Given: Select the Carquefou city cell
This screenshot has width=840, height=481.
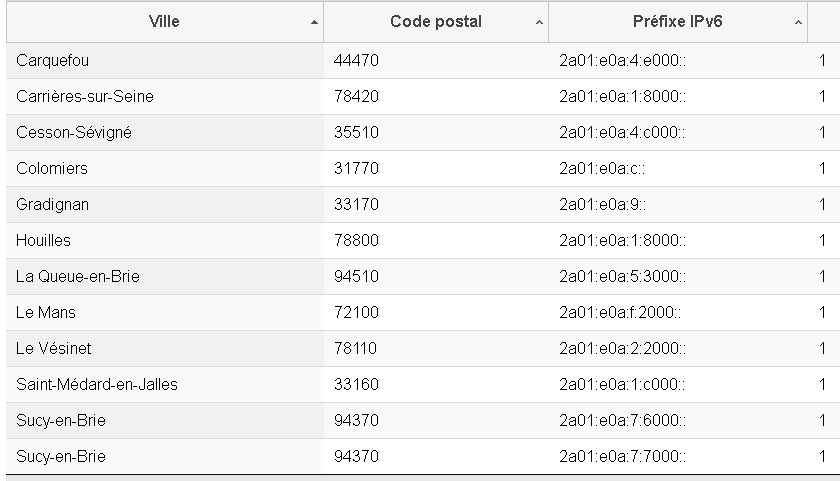Looking at the screenshot, I should [x=53, y=61].
